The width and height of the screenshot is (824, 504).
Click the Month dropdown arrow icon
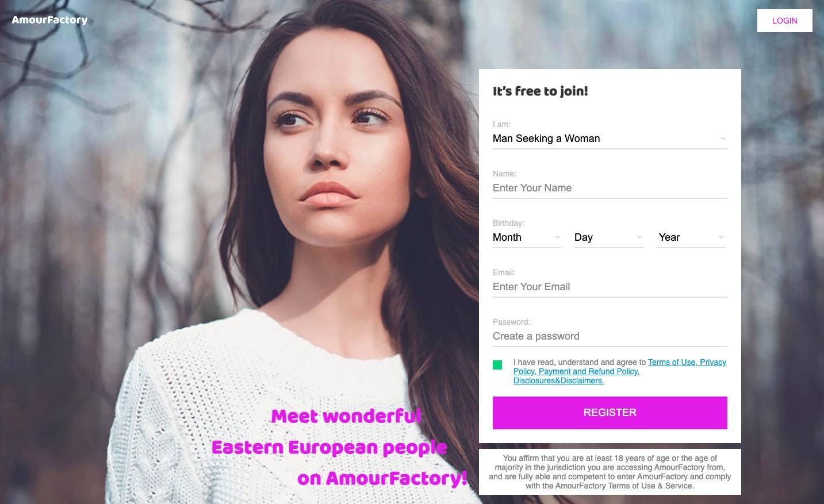point(557,237)
